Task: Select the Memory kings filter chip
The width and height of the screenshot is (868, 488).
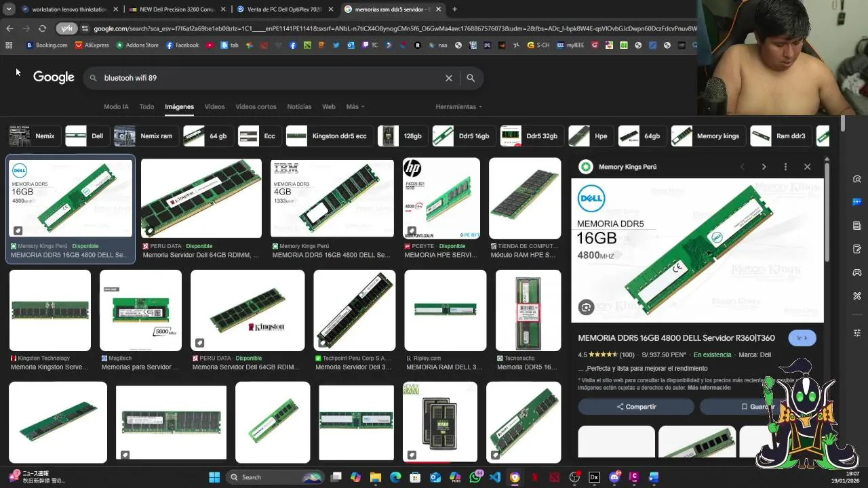Action: point(708,136)
